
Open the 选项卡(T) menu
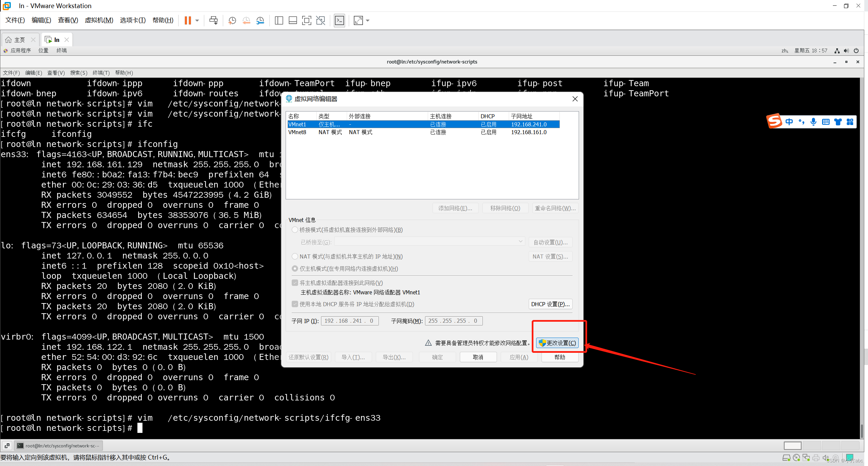pos(133,20)
